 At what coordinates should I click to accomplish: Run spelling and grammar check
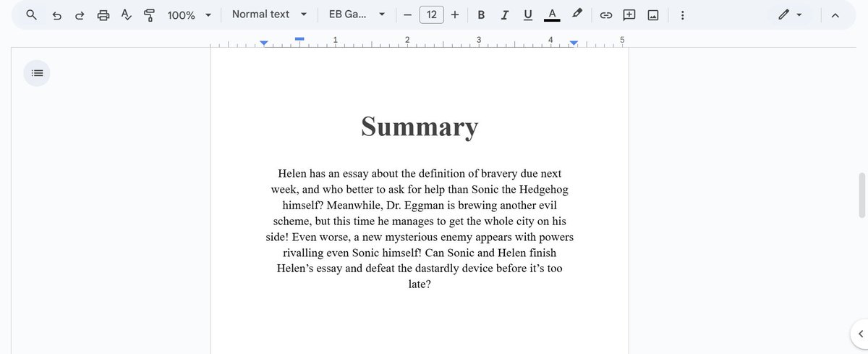point(127,14)
